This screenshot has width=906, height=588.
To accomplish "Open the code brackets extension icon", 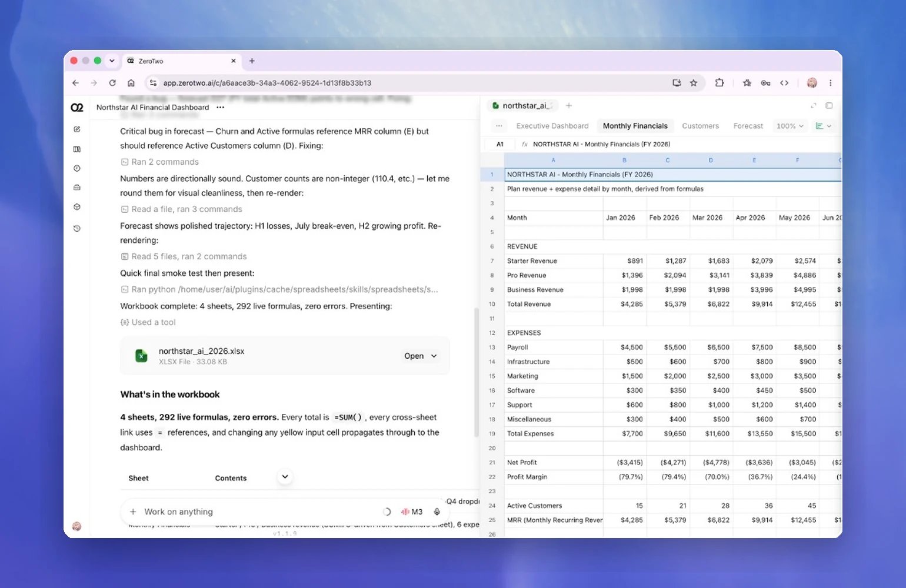I will (x=784, y=83).
